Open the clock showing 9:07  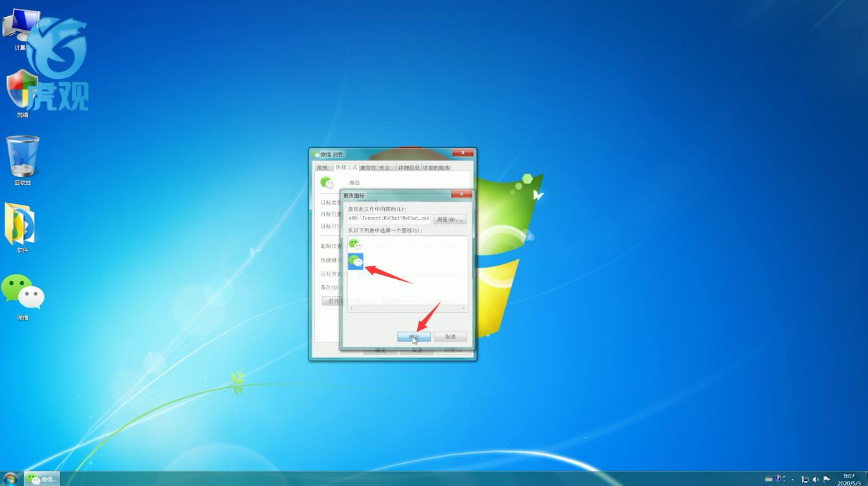coord(849,480)
